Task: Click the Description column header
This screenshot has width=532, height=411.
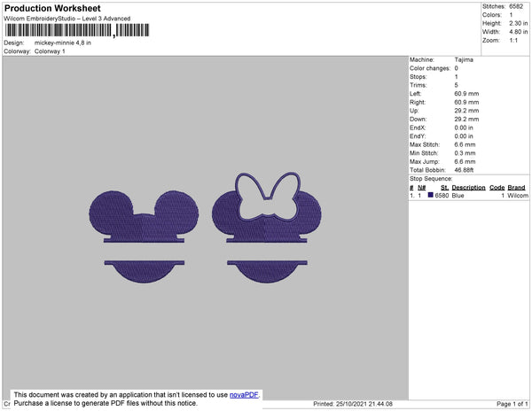Action: click(x=468, y=188)
